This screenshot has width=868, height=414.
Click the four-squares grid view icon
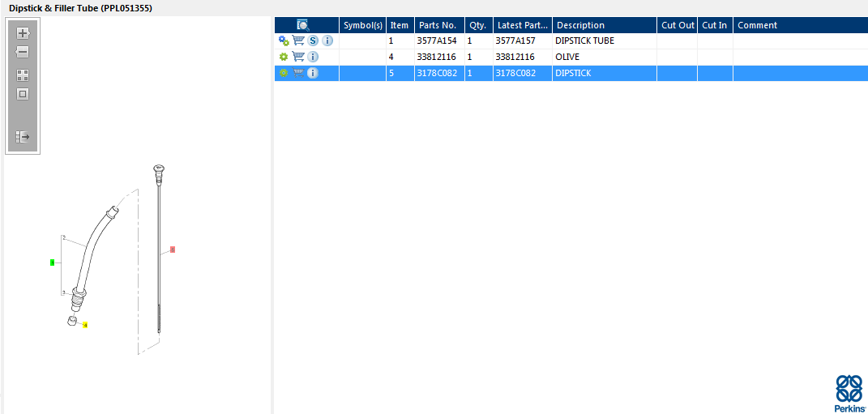click(x=23, y=76)
